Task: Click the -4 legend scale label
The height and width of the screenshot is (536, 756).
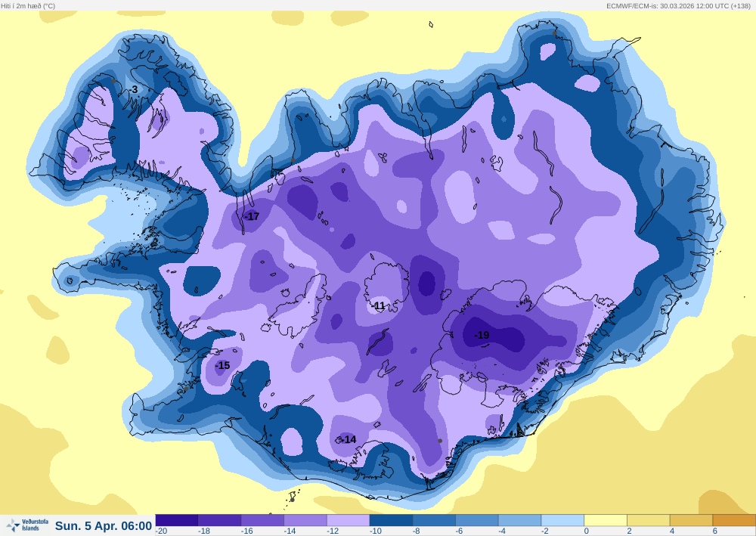Action: [x=503, y=531]
